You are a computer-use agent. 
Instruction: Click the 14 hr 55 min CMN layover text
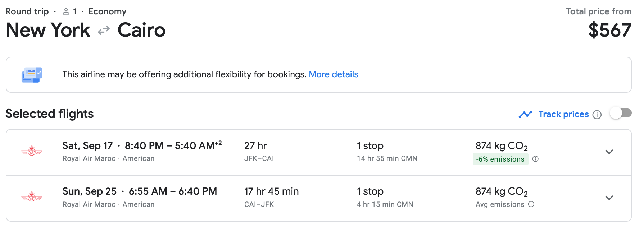pos(387,158)
